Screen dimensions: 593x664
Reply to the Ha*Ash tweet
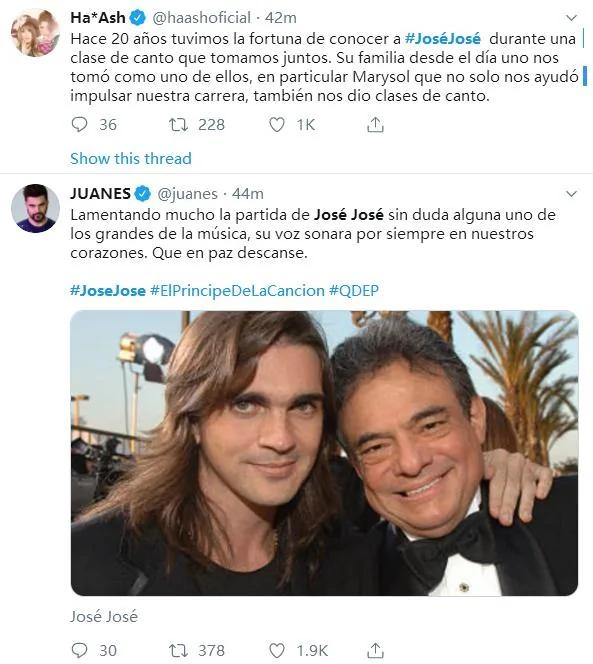tap(80, 124)
